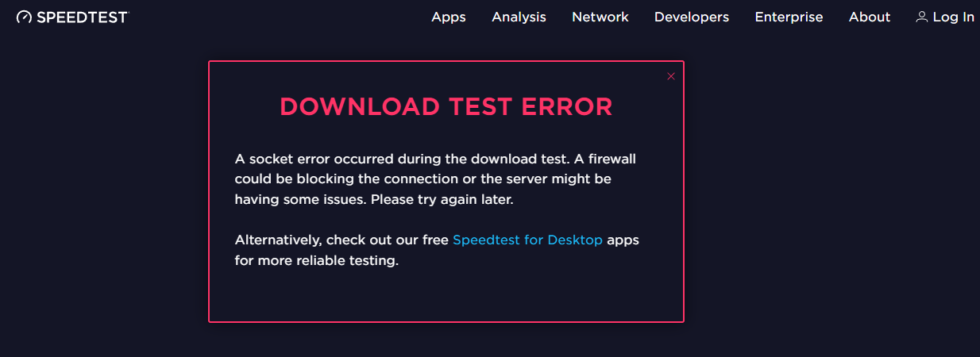Screen dimensions: 980x357
Task: Open the Analysis menu item
Action: 519,17
